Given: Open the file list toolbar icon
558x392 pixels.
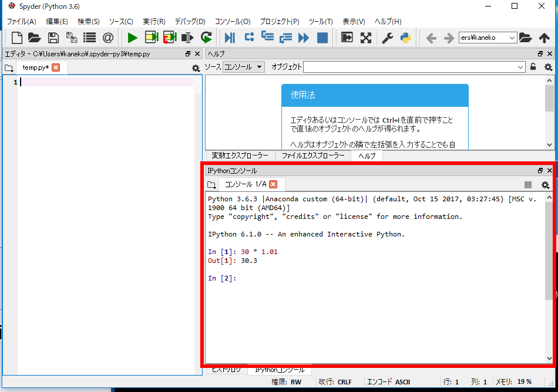Looking at the screenshot, I should pyautogui.click(x=90, y=38).
